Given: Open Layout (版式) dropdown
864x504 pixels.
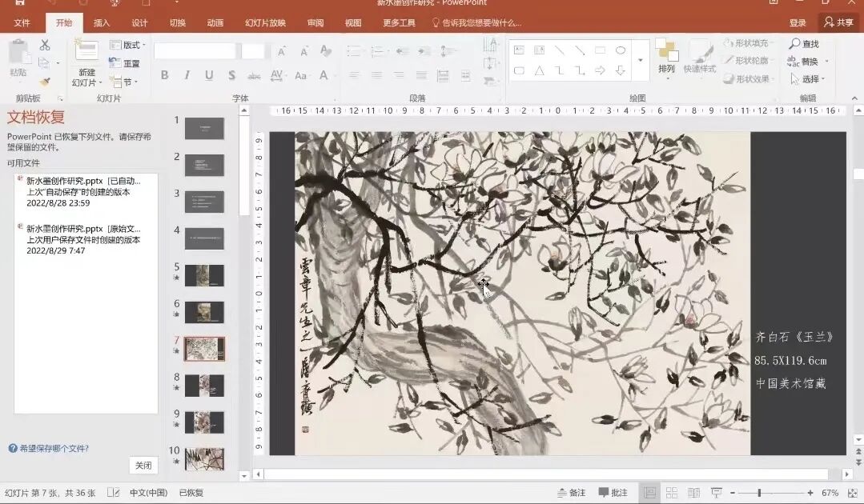Looking at the screenshot, I should point(127,45).
